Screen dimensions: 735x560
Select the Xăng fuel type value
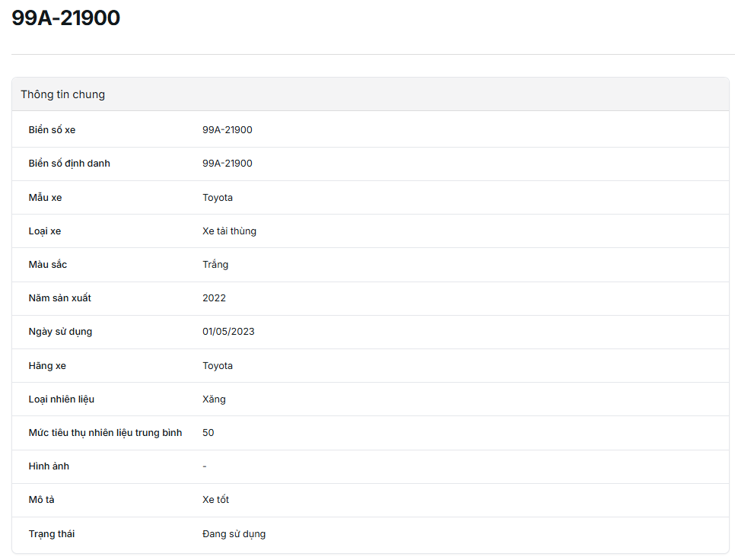(214, 399)
